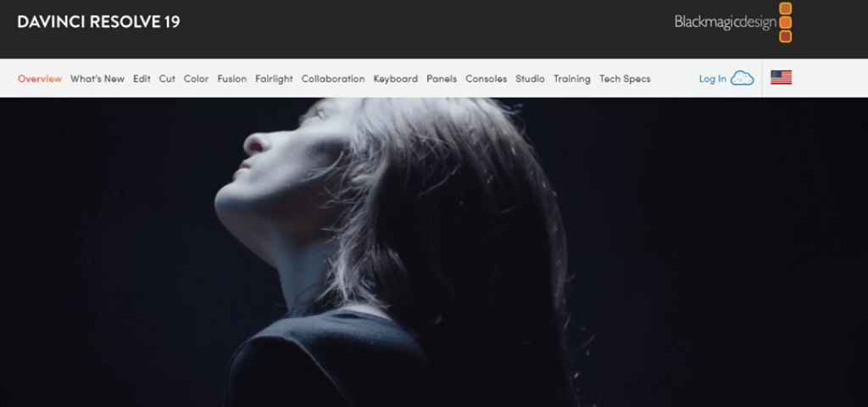Open the Consoles page
Image resolution: width=868 pixels, height=407 pixels.
tap(486, 79)
